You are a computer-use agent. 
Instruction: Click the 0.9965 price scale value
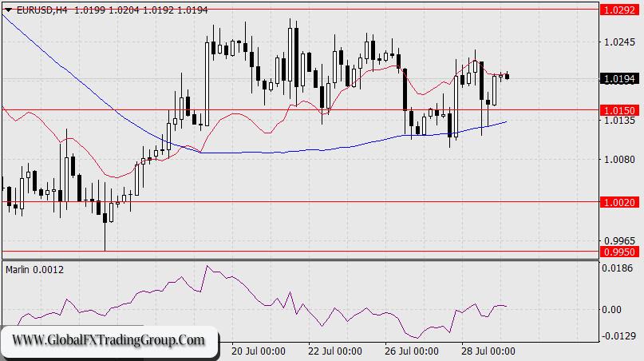[619, 240]
